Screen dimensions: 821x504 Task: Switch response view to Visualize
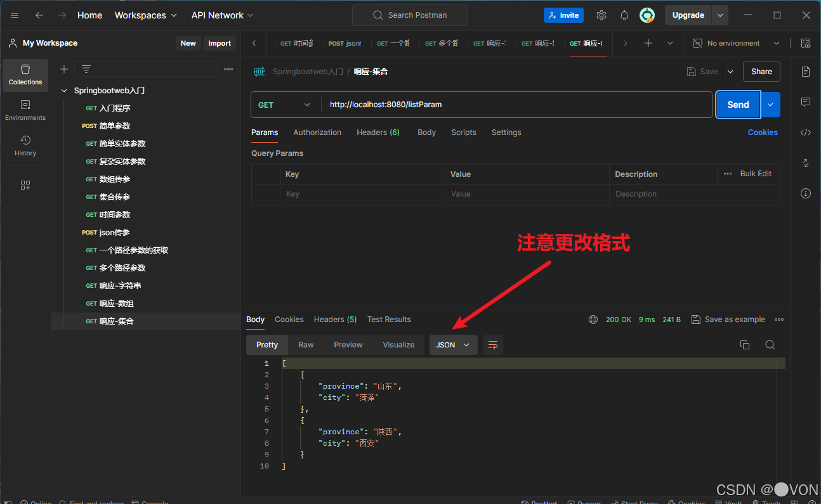click(398, 345)
